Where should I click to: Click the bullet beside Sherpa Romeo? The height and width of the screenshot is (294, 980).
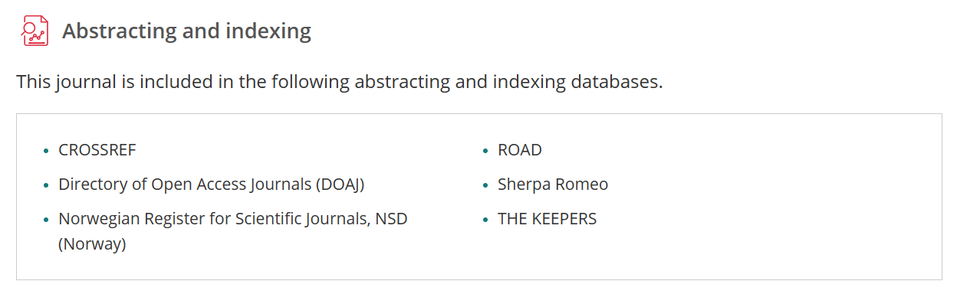pyautogui.click(x=485, y=185)
